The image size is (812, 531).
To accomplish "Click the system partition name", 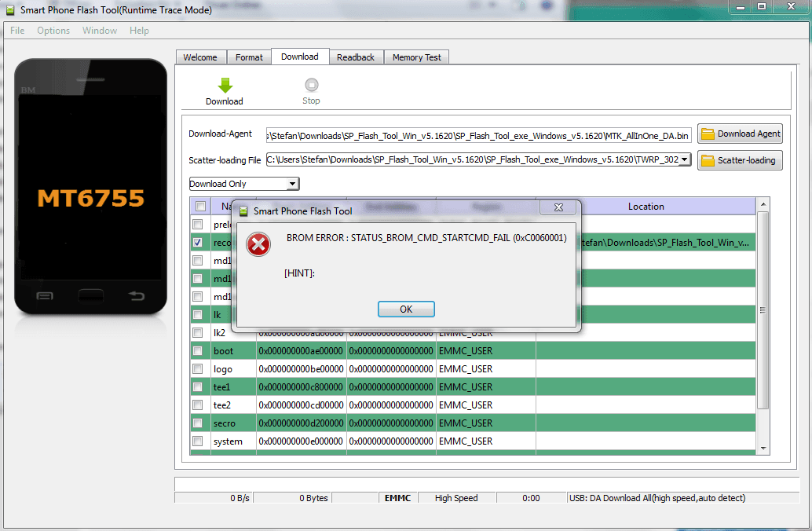I will point(228,441).
